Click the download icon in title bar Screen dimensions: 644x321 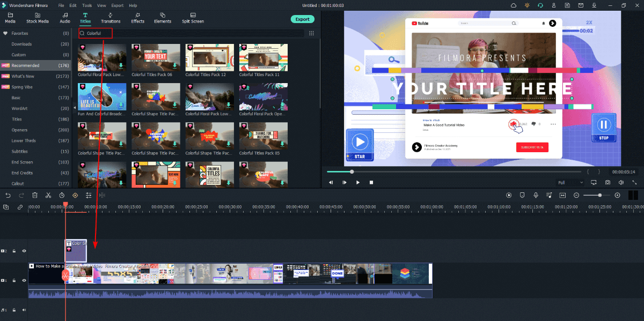coord(593,5)
